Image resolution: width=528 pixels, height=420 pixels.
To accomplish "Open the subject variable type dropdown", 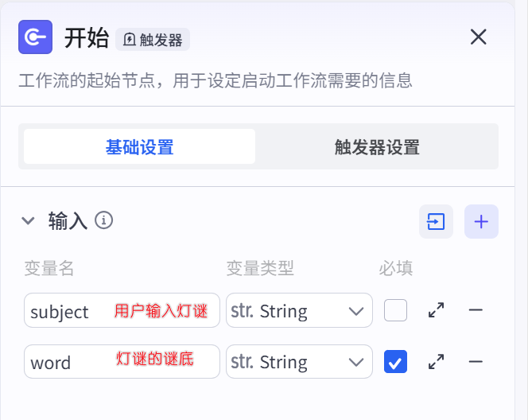I will (299, 310).
